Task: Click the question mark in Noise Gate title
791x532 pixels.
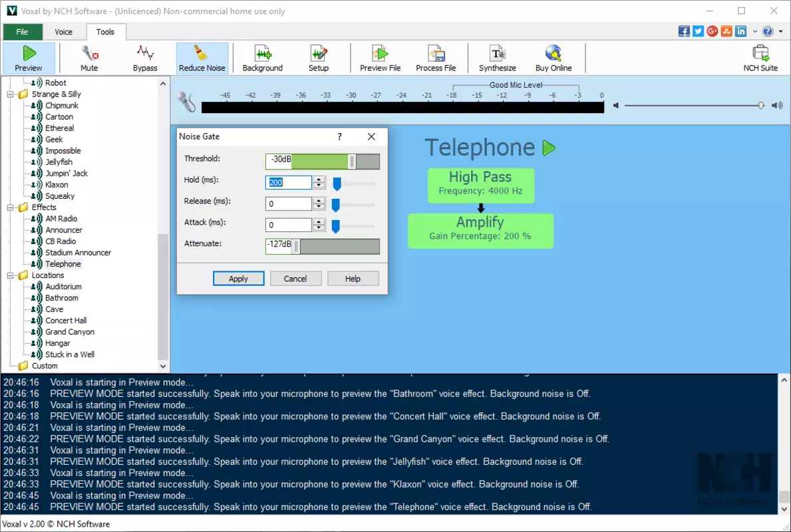Action: tap(339, 136)
